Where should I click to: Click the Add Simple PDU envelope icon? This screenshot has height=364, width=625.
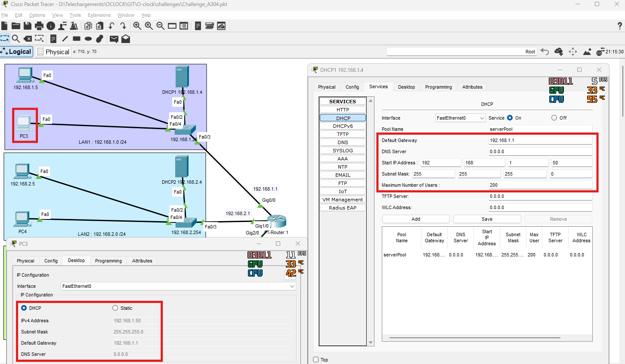(114, 39)
